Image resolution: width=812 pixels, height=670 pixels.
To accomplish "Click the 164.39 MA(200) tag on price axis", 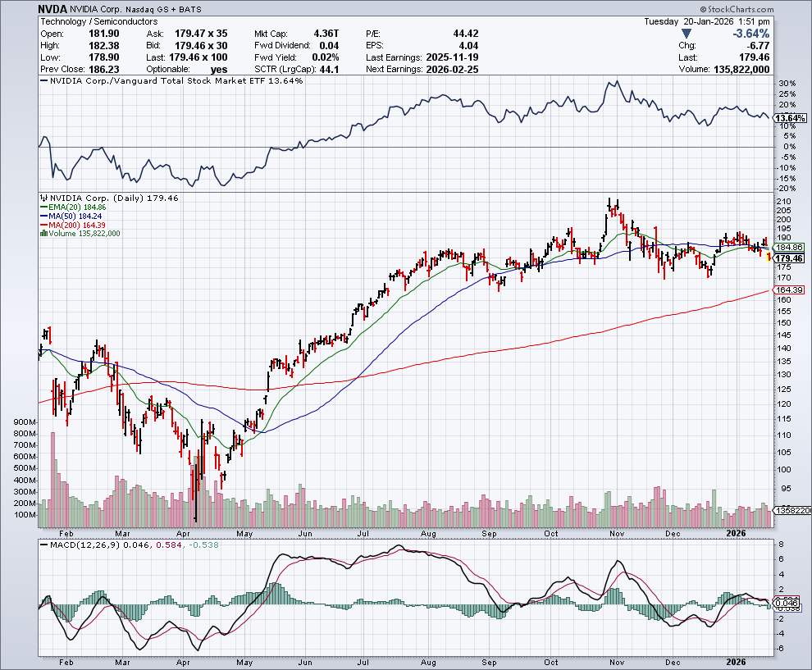I will click(788, 289).
